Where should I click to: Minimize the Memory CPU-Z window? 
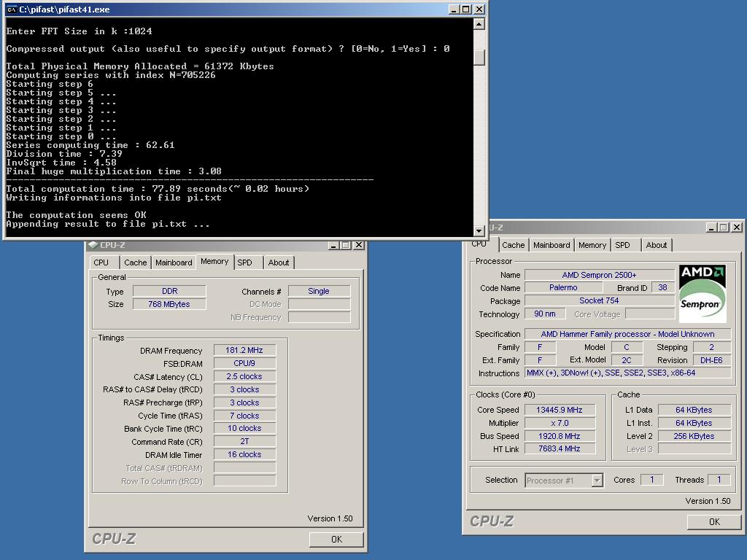click(x=333, y=245)
